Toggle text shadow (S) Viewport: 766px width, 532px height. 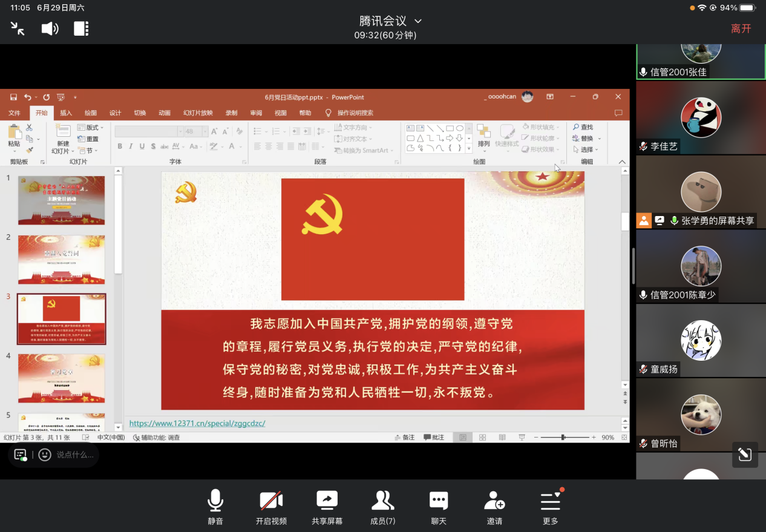coord(154,146)
